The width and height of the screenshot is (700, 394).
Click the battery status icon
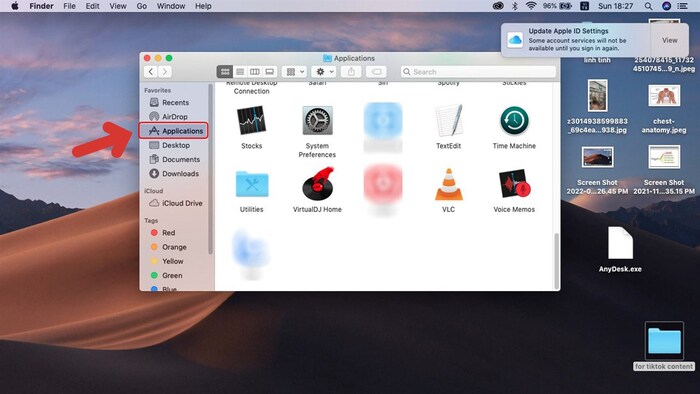click(x=566, y=6)
